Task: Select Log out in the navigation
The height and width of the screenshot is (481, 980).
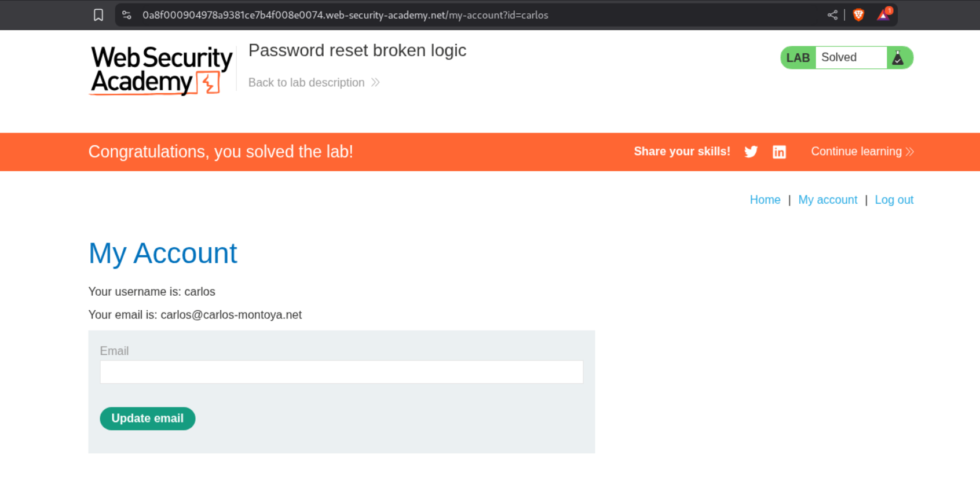Action: point(894,200)
